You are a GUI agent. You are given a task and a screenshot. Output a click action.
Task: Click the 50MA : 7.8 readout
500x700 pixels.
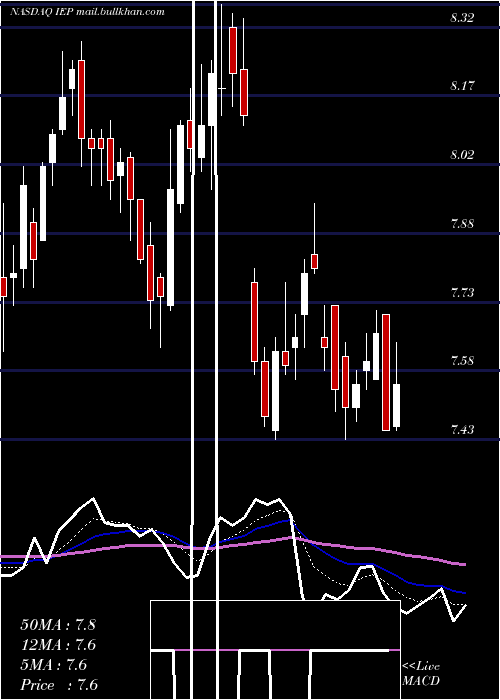click(58, 625)
